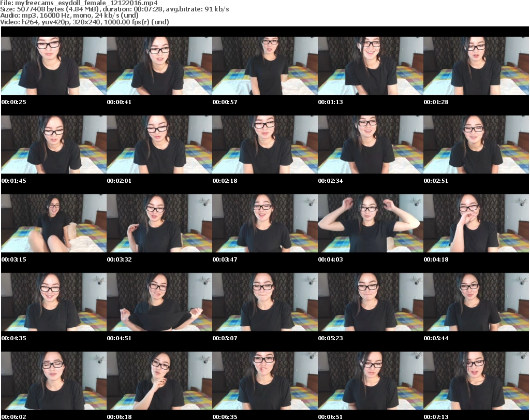Click the timestamp label 00:03:32

pyautogui.click(x=120, y=259)
